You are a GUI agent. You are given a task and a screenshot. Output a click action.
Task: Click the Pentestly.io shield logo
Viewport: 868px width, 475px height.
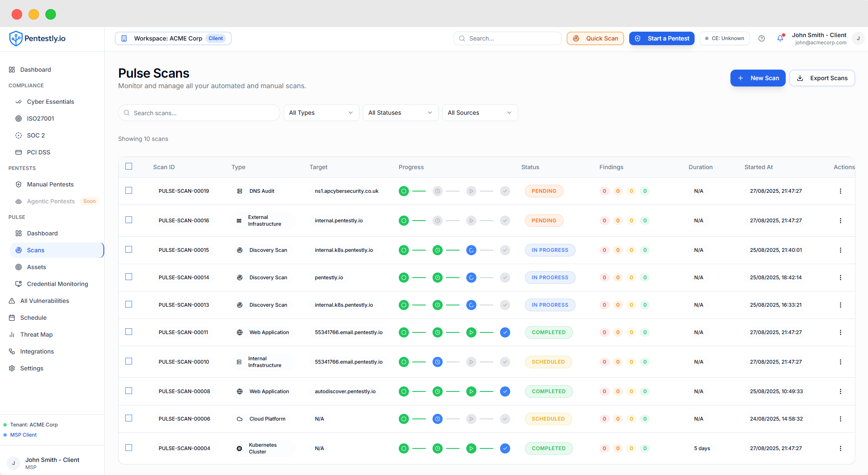click(16, 38)
